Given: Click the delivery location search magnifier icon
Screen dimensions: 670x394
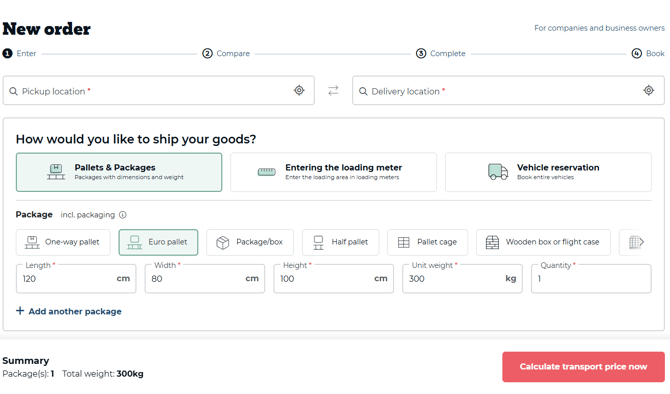Looking at the screenshot, I should pyautogui.click(x=363, y=91).
